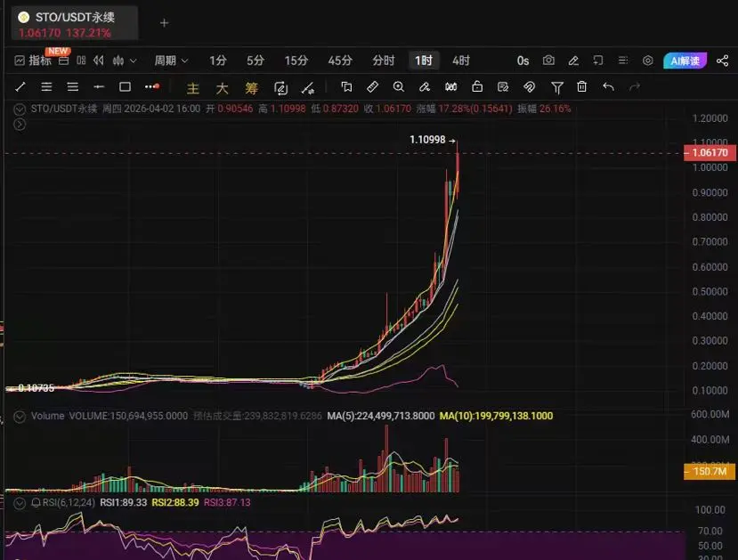Switch to the 15分 timeframe
The height and width of the screenshot is (560, 738).
(x=296, y=61)
